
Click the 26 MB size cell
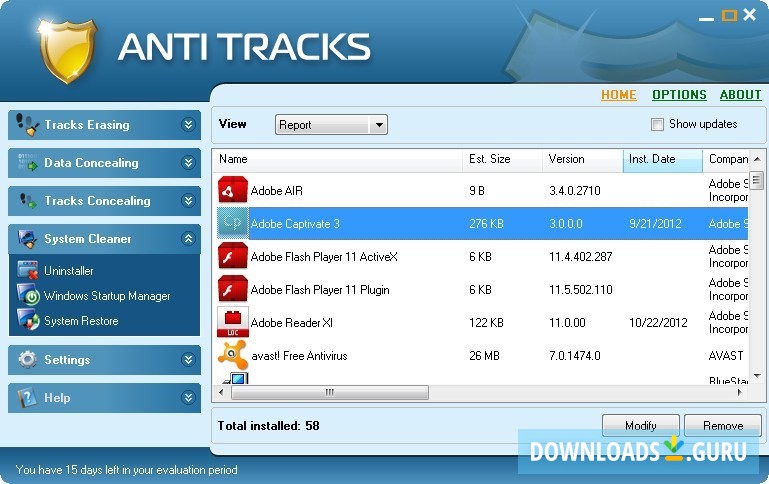484,356
